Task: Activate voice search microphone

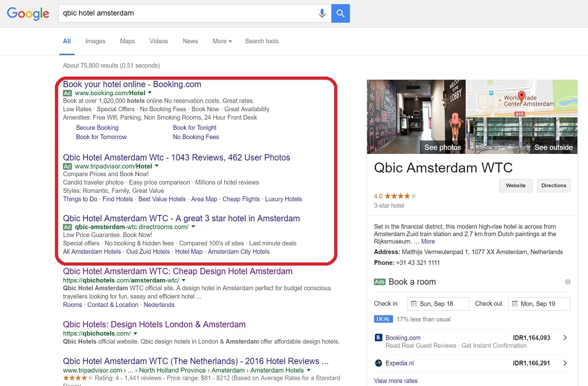Action: (x=322, y=14)
